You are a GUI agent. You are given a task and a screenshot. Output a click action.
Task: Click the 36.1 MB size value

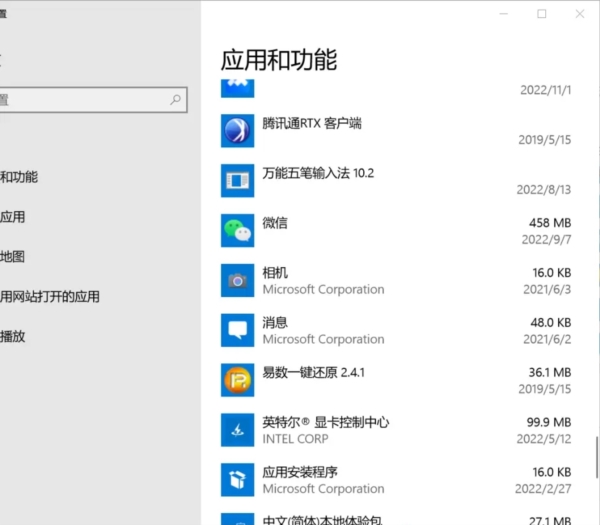tap(550, 372)
